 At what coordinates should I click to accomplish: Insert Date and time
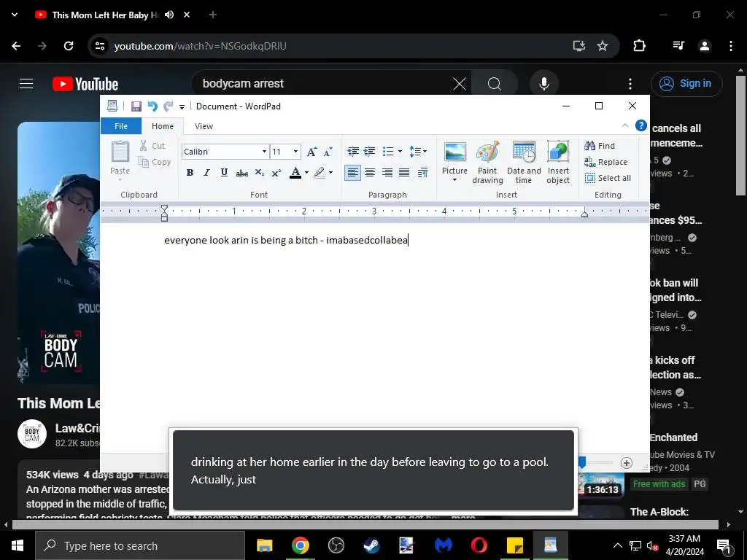pyautogui.click(x=524, y=163)
